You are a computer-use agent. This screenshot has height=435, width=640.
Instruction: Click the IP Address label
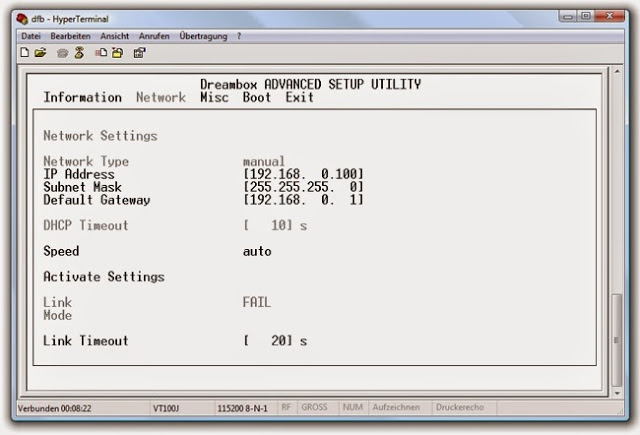79,174
